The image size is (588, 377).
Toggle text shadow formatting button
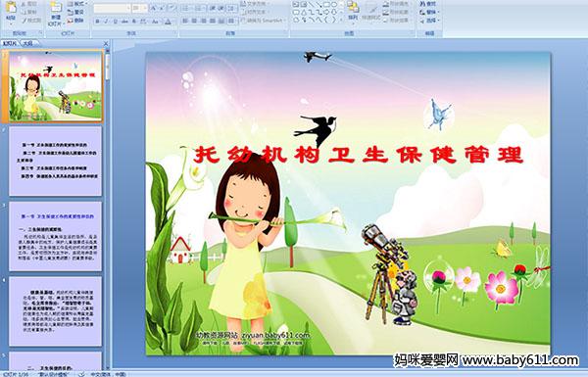tap(134, 22)
